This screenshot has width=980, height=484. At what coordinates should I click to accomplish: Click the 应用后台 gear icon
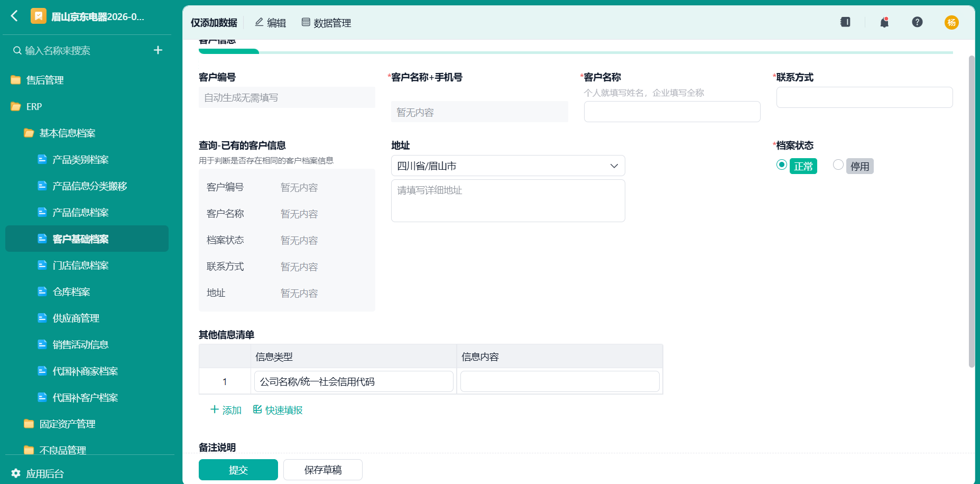point(16,473)
